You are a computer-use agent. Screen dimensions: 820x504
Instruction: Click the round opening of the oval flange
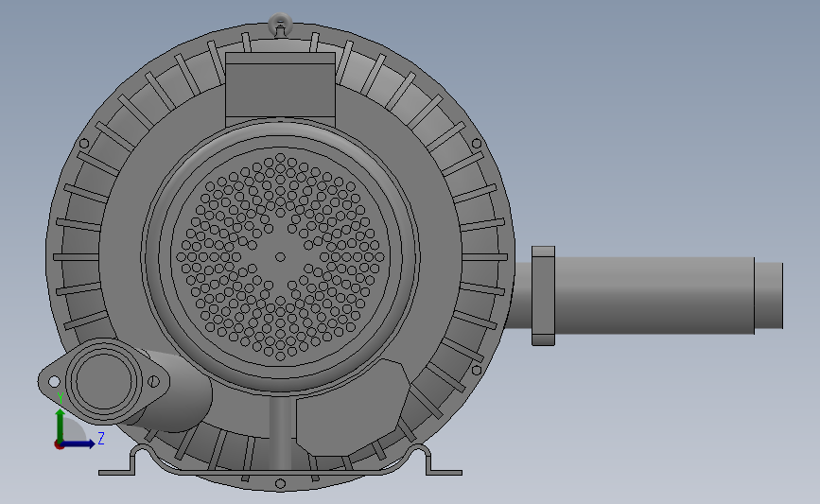[x=103, y=380]
